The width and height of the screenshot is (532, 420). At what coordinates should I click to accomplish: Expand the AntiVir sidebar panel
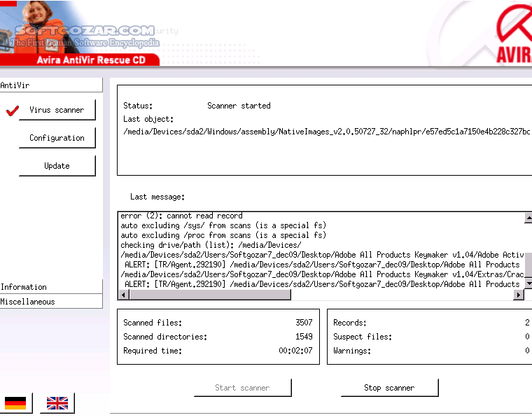coord(51,85)
